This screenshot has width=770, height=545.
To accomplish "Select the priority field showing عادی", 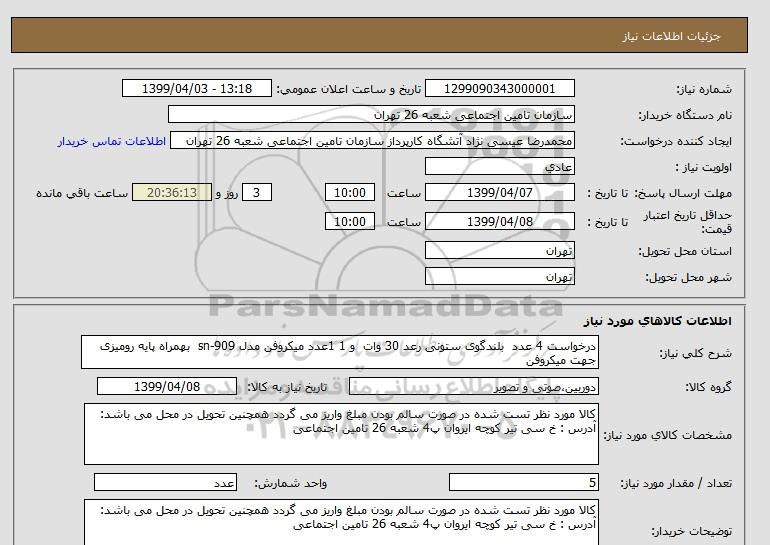I will tap(499, 166).
